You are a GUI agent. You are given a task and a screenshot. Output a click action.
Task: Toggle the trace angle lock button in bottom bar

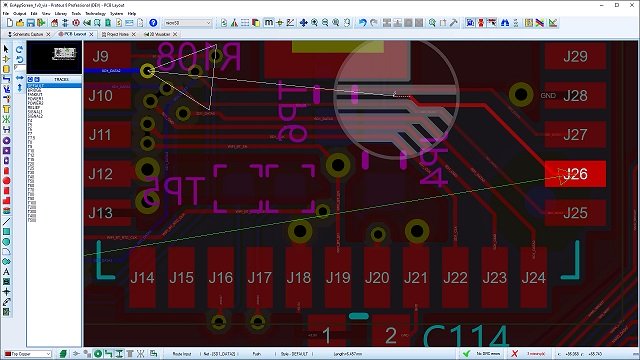click(108, 354)
